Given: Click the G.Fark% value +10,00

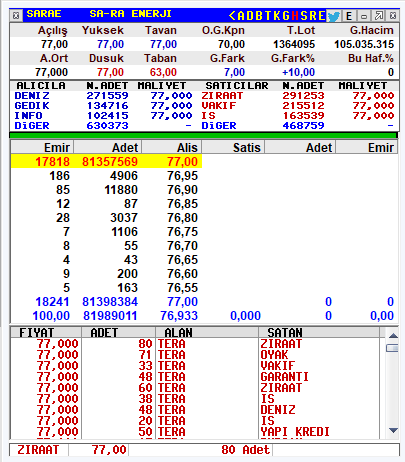Looking at the screenshot, I should (298, 72).
